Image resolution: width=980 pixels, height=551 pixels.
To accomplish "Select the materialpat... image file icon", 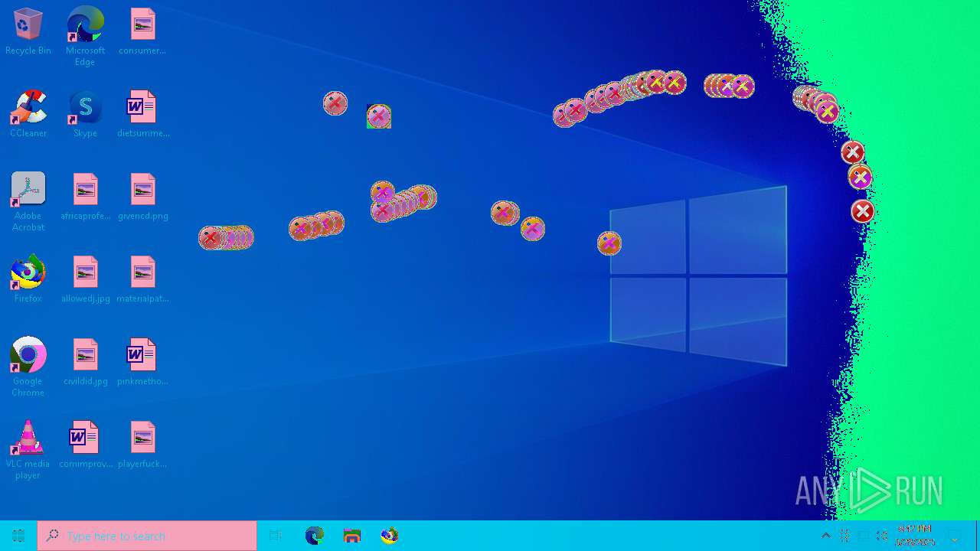I will (x=142, y=279).
